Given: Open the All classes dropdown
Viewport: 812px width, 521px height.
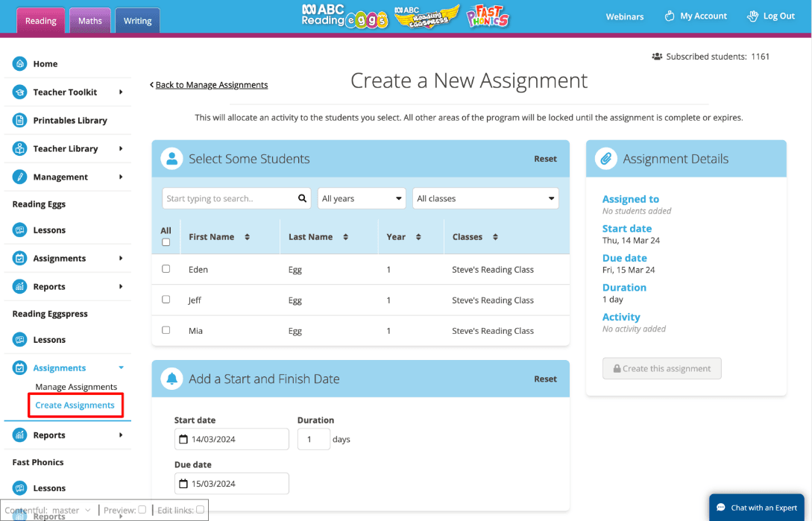Looking at the screenshot, I should [x=485, y=198].
